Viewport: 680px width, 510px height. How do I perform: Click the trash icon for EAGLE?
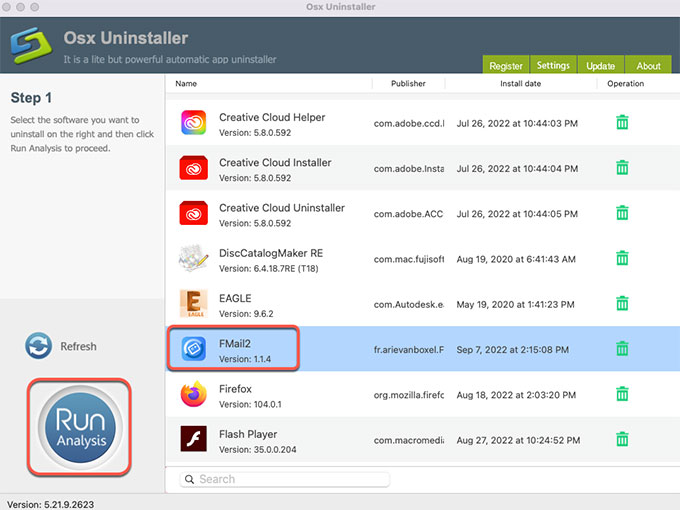[622, 304]
